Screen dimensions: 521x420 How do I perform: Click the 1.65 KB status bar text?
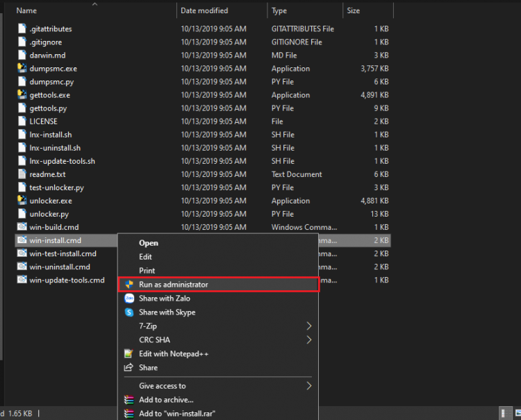[x=20, y=413]
